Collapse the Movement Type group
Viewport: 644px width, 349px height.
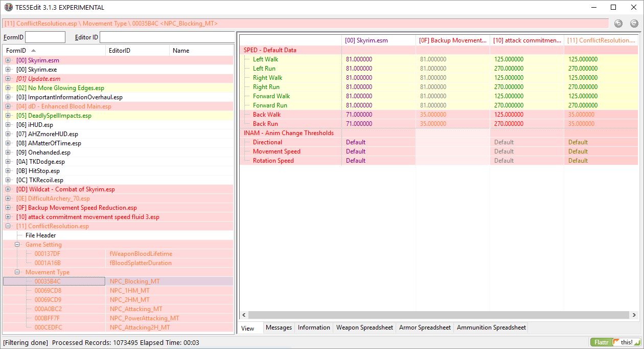point(17,272)
